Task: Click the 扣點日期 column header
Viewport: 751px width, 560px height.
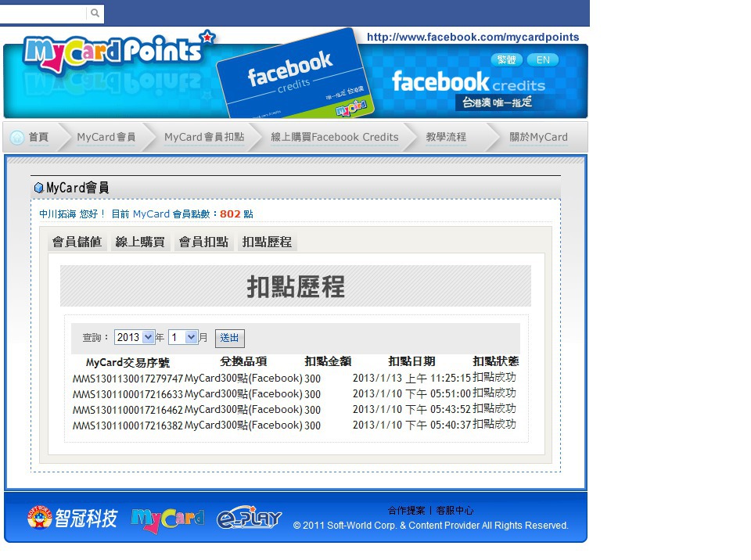Action: pos(411,361)
